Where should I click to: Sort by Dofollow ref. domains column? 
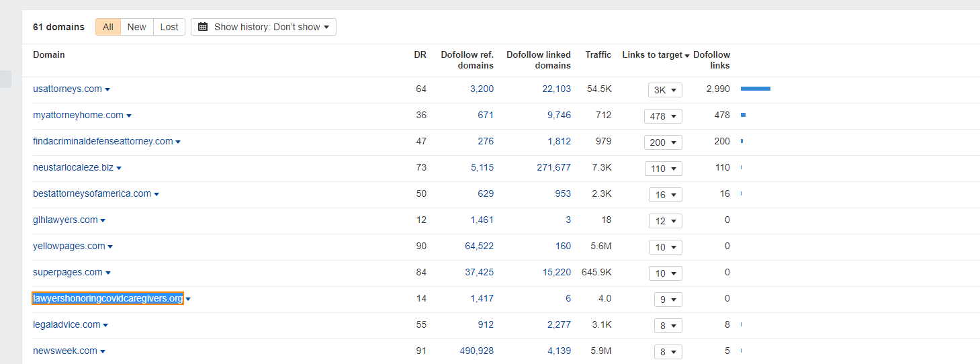467,60
